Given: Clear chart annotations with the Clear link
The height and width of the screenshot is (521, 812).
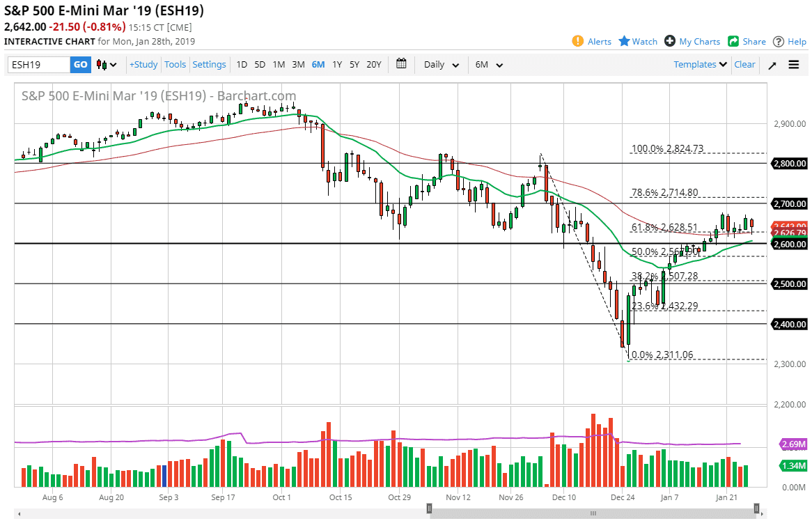Looking at the screenshot, I should (744, 64).
